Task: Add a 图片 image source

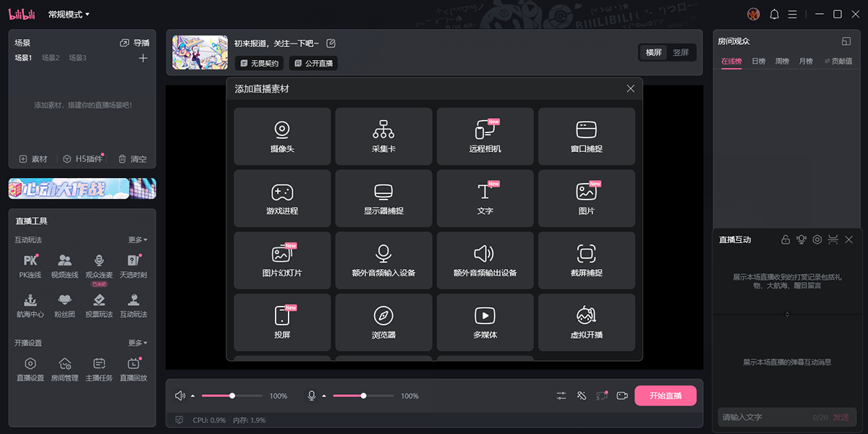Action: tap(587, 198)
